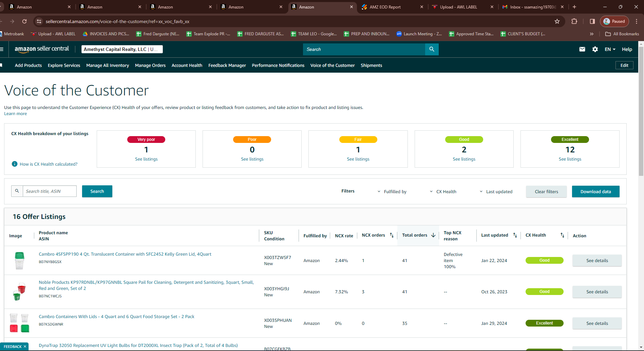
Task: Open the Chrome three-dot menu
Action: [637, 21]
